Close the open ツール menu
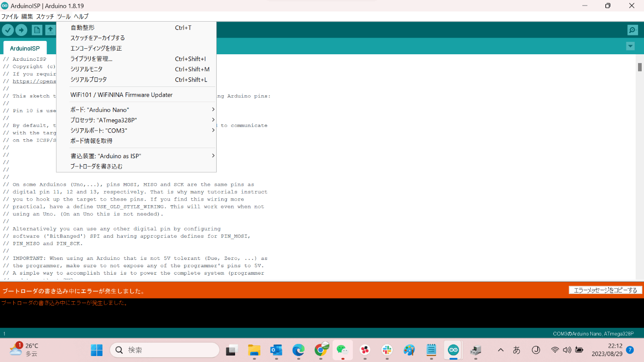The height and width of the screenshot is (362, 644). pos(64,17)
